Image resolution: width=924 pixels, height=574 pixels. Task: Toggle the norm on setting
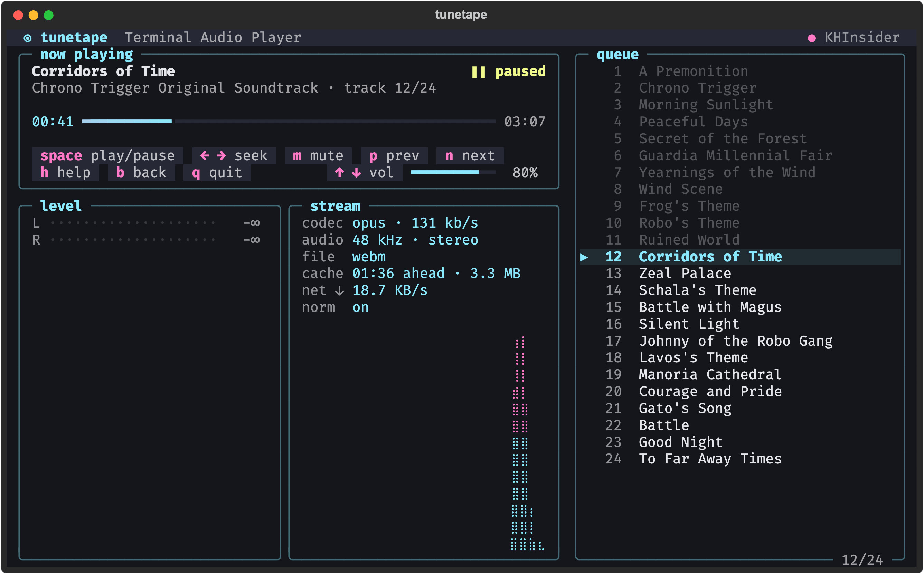pyautogui.click(x=335, y=307)
